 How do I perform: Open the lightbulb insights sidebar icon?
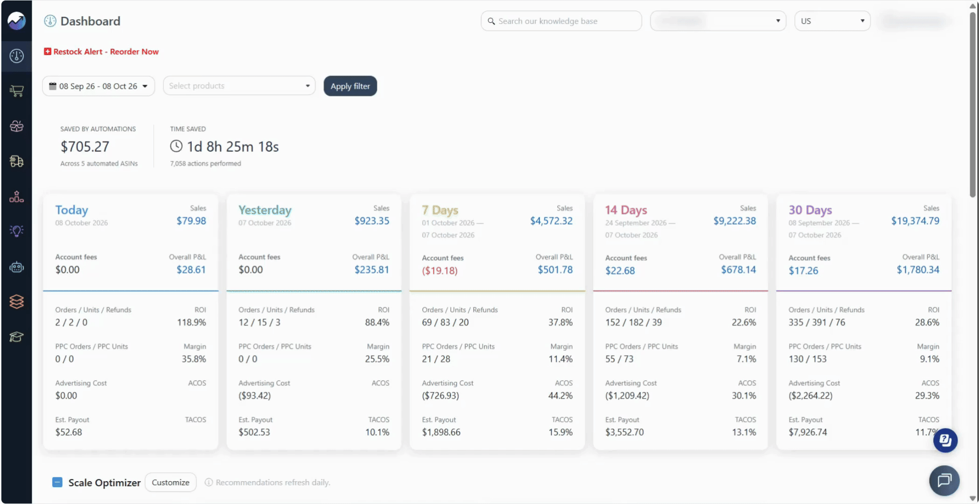(x=16, y=231)
